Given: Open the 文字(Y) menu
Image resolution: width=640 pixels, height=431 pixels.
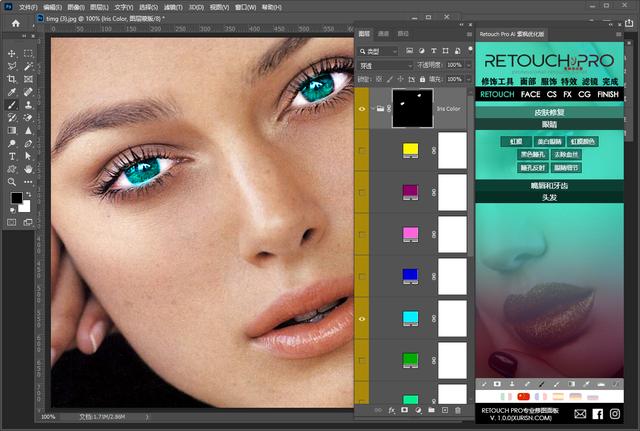Looking at the screenshot, I should 124,7.
